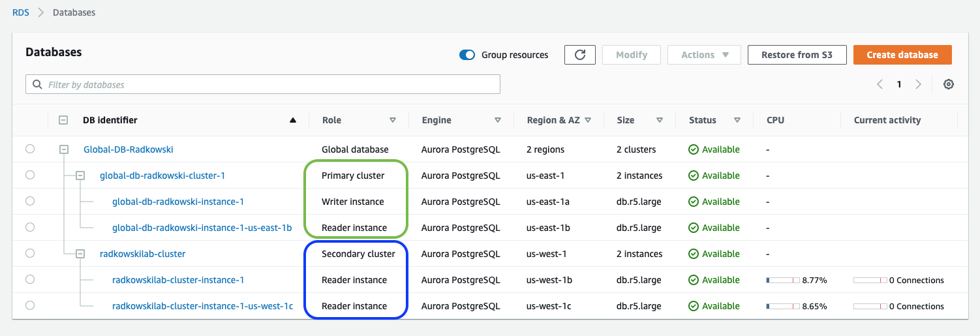This screenshot has height=336, width=980.
Task: Collapse the radkowskilab-cluster node
Action: click(x=80, y=254)
